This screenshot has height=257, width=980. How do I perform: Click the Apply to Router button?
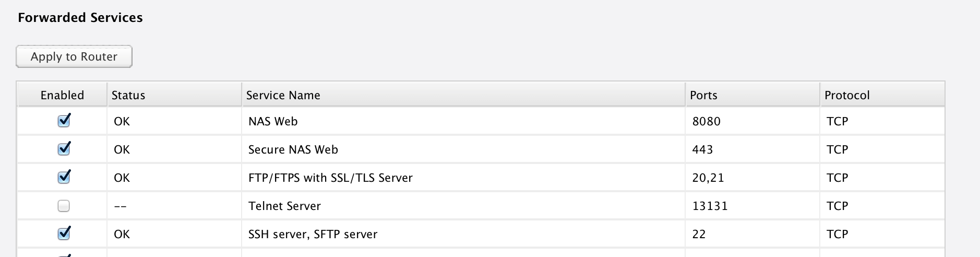(74, 56)
